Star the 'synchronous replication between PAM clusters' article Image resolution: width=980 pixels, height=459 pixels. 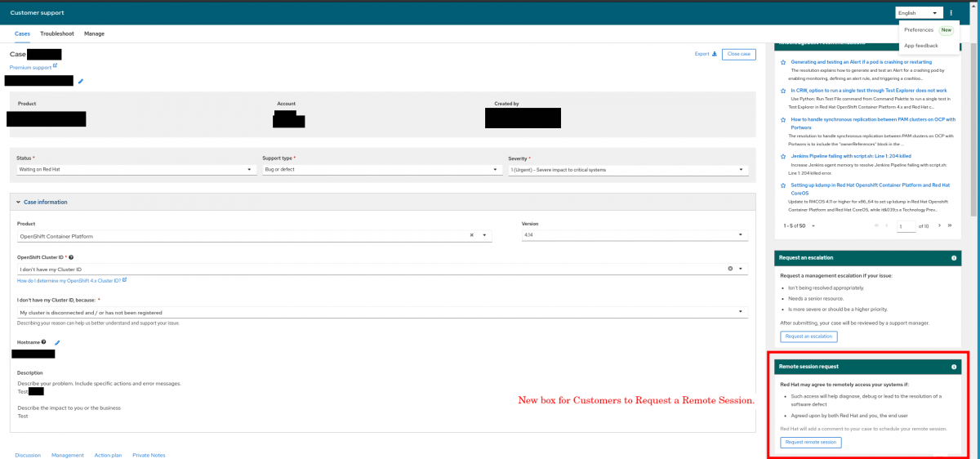click(x=783, y=119)
